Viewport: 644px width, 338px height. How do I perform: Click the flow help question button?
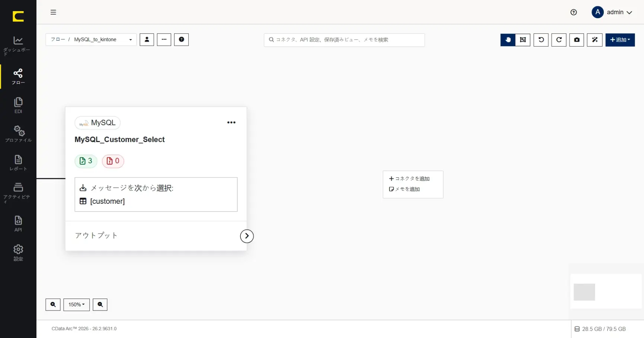click(181, 39)
